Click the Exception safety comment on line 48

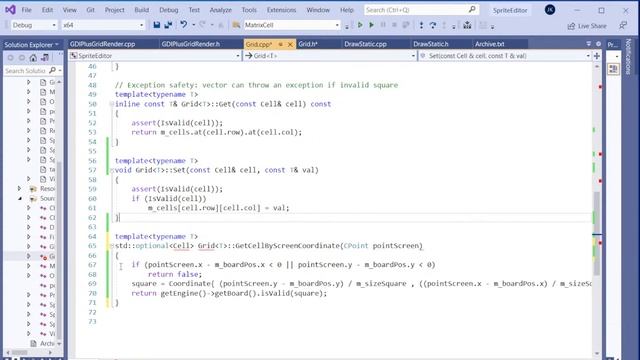click(x=256, y=85)
